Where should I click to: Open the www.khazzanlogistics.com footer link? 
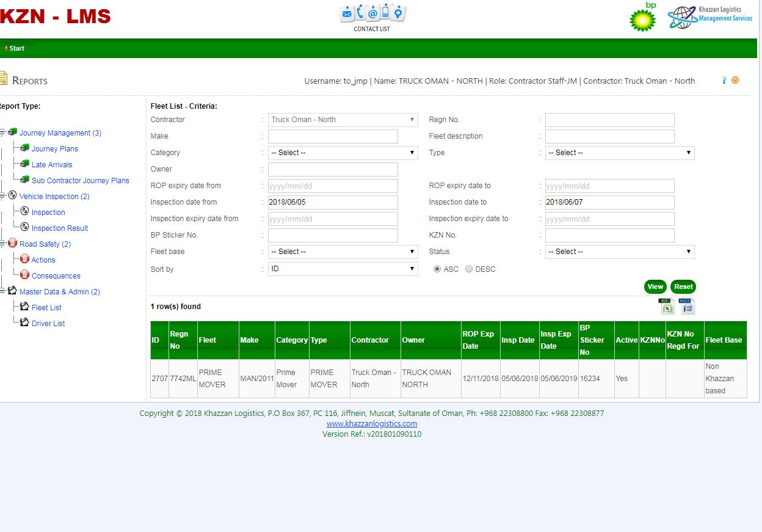(x=372, y=424)
